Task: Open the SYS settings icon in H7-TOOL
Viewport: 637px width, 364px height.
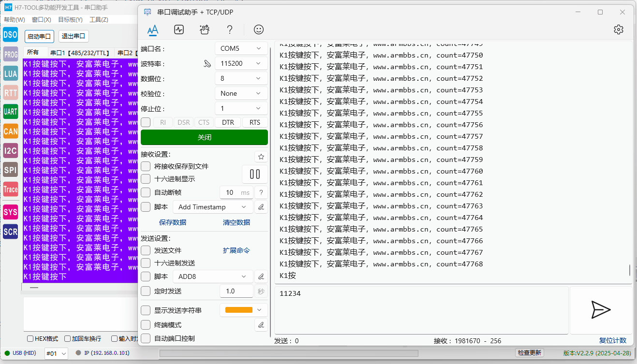Action: click(11, 212)
